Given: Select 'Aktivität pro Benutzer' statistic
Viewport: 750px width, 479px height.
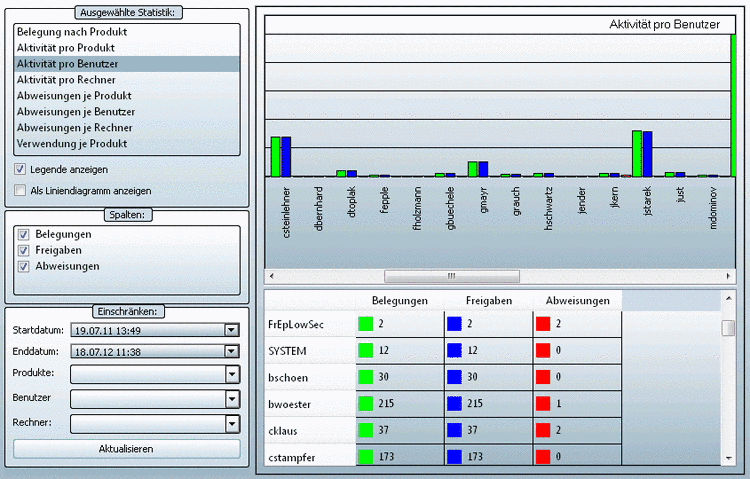Looking at the screenshot, I should pos(127,64).
